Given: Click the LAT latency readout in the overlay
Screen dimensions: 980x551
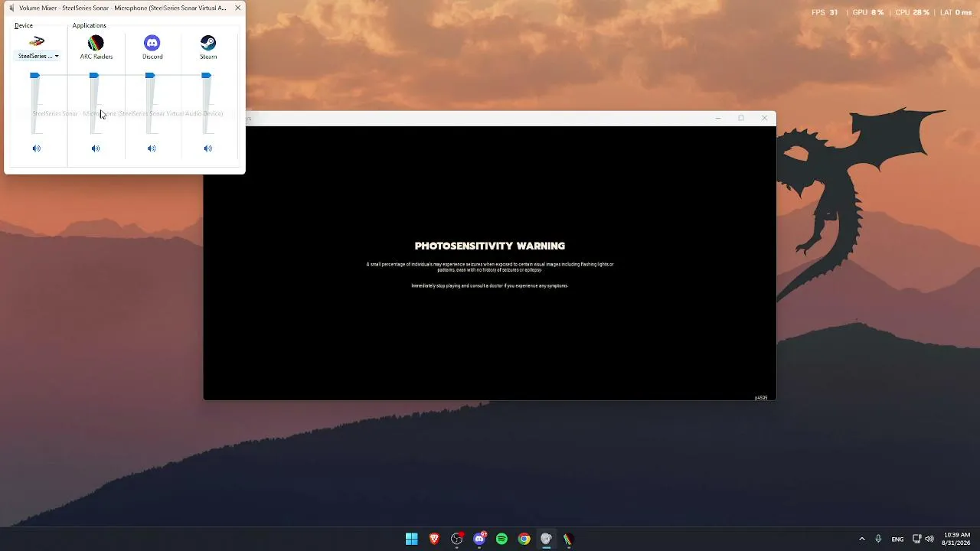Looking at the screenshot, I should (955, 12).
